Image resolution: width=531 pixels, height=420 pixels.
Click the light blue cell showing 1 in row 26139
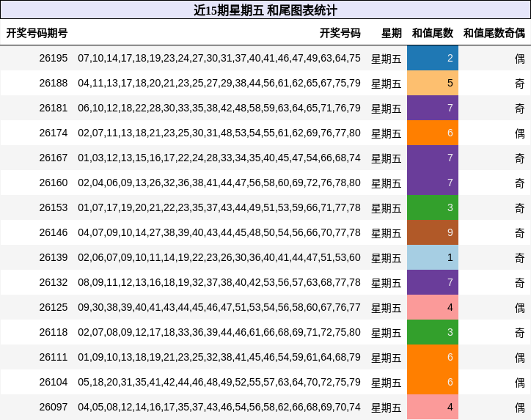click(433, 257)
